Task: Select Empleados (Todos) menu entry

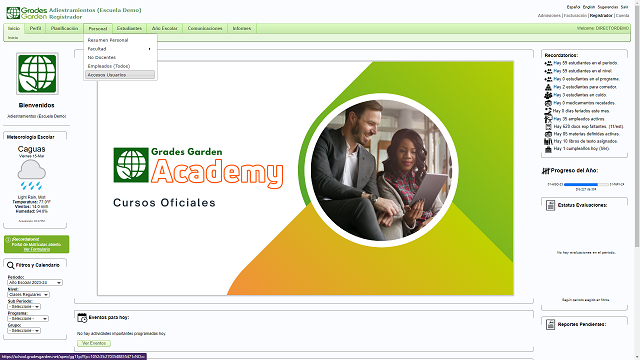Action: click(x=120, y=66)
